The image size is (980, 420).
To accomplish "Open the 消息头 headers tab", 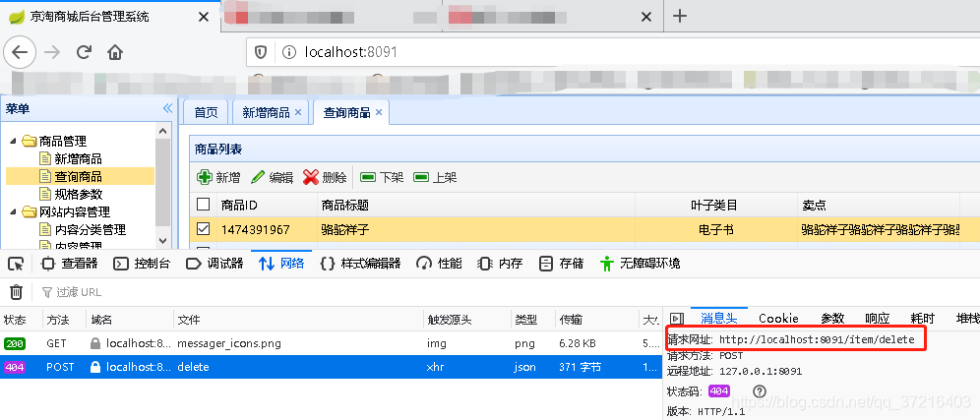I will click(x=718, y=318).
